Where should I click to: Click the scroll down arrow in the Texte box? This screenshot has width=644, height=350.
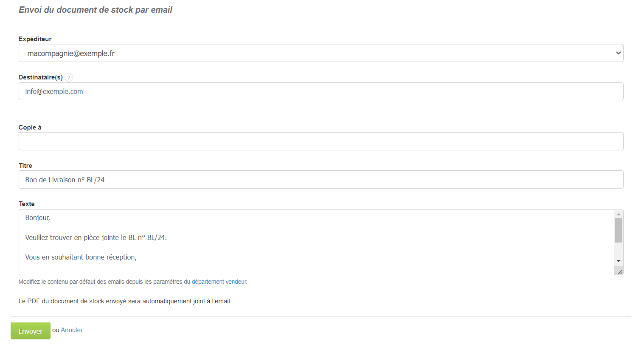point(619,261)
